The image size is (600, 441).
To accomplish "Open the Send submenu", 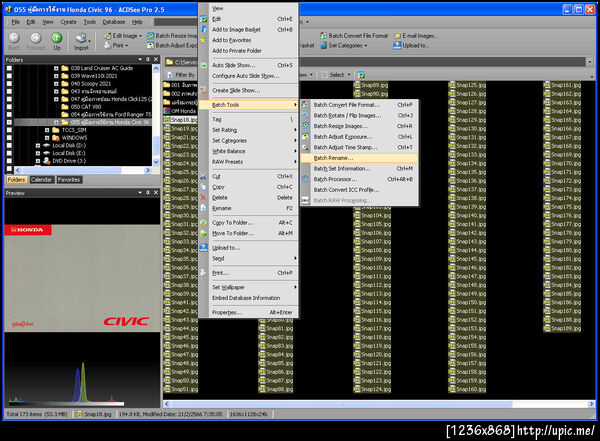I will (249, 258).
